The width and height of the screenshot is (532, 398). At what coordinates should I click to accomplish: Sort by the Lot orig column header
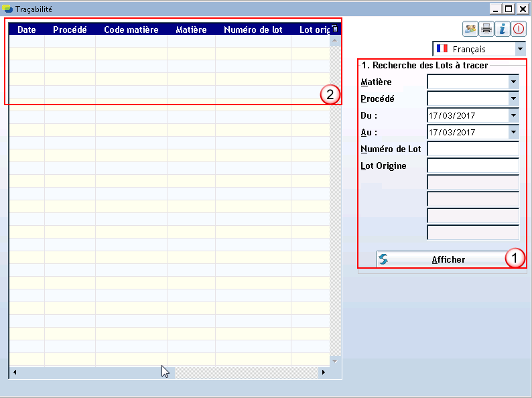pos(311,29)
